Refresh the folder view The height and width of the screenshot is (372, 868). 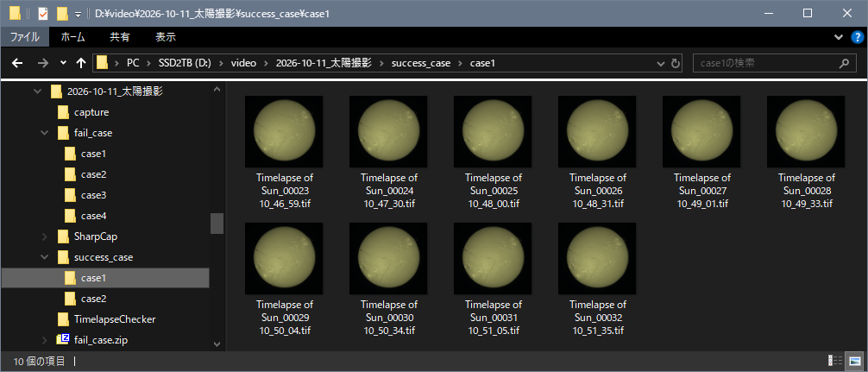tap(676, 64)
